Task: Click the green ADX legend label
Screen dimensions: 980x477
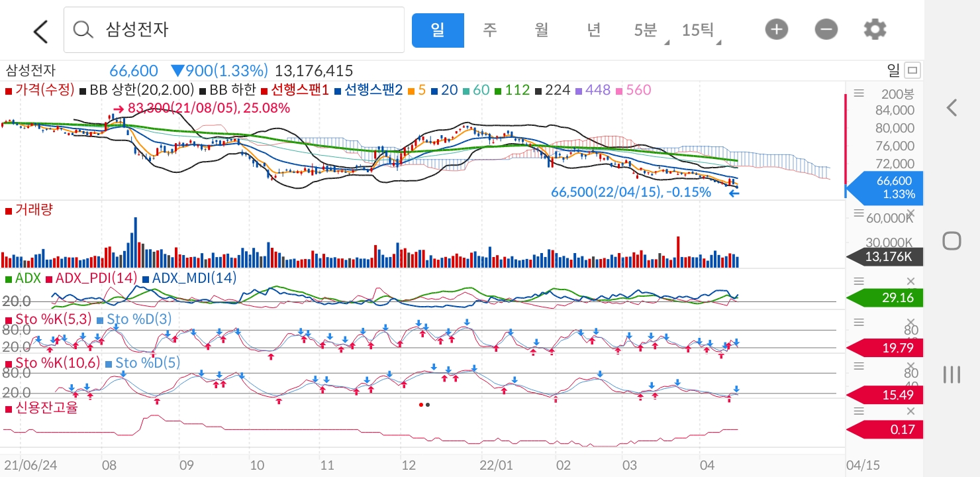Action: (x=23, y=278)
